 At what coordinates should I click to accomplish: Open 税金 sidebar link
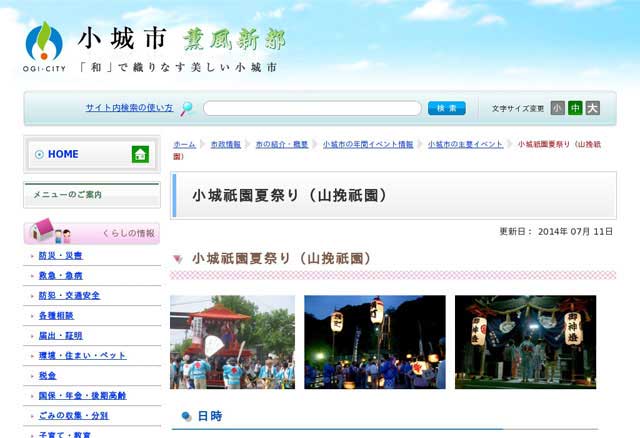[47, 376]
